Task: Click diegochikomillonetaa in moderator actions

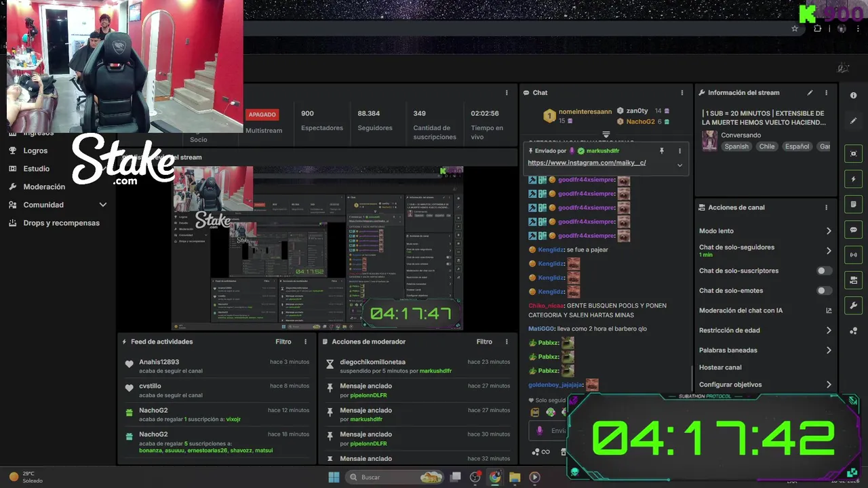Action: 372,362
